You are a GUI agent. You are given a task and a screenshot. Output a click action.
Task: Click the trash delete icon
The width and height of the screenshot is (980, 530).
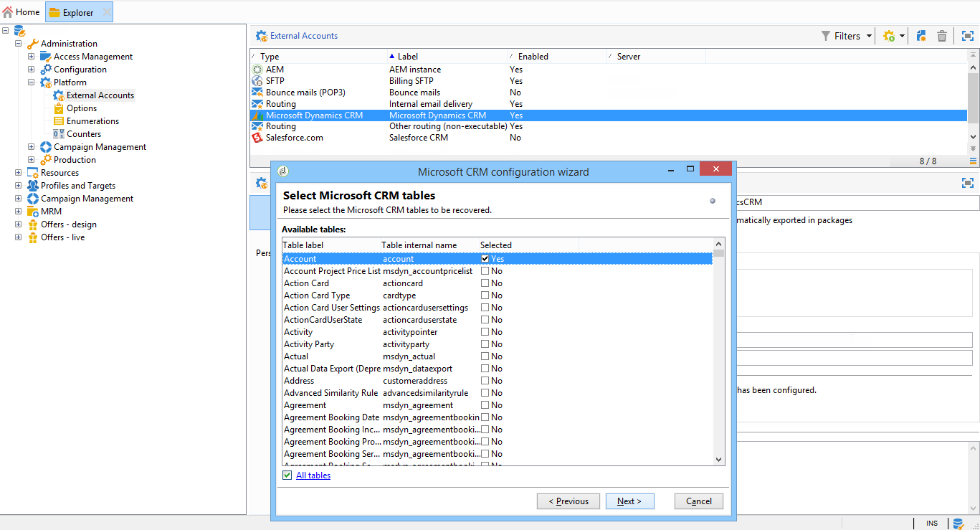(x=942, y=36)
